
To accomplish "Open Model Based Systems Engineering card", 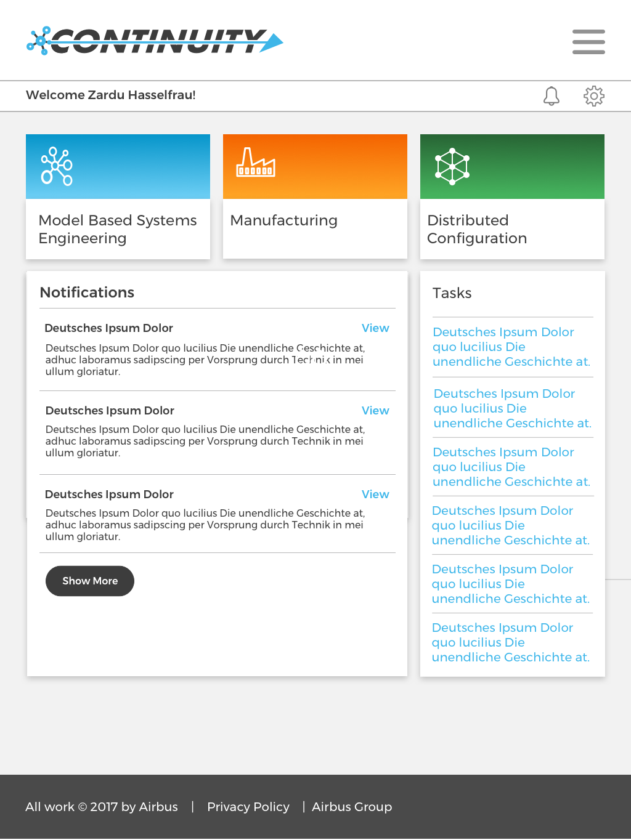I will pyautogui.click(x=118, y=196).
